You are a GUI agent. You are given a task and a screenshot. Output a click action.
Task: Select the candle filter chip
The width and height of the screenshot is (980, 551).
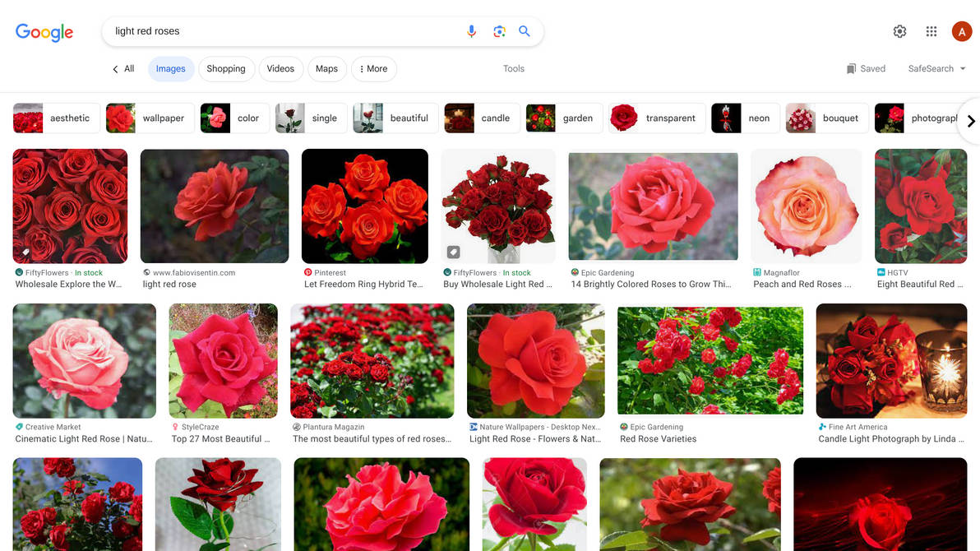[x=481, y=118]
